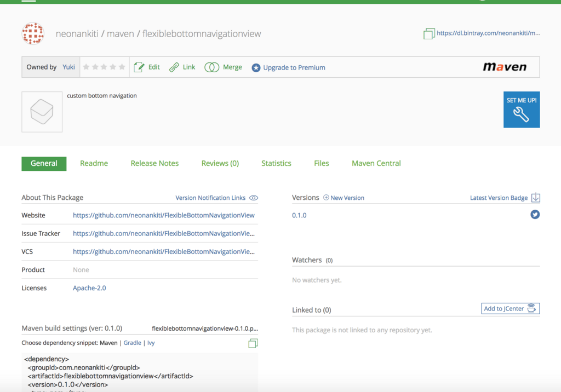Rate the package with the fifth star

click(x=122, y=67)
